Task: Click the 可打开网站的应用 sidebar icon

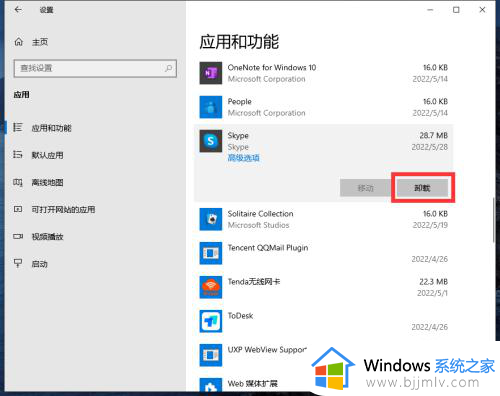Action: (18, 209)
